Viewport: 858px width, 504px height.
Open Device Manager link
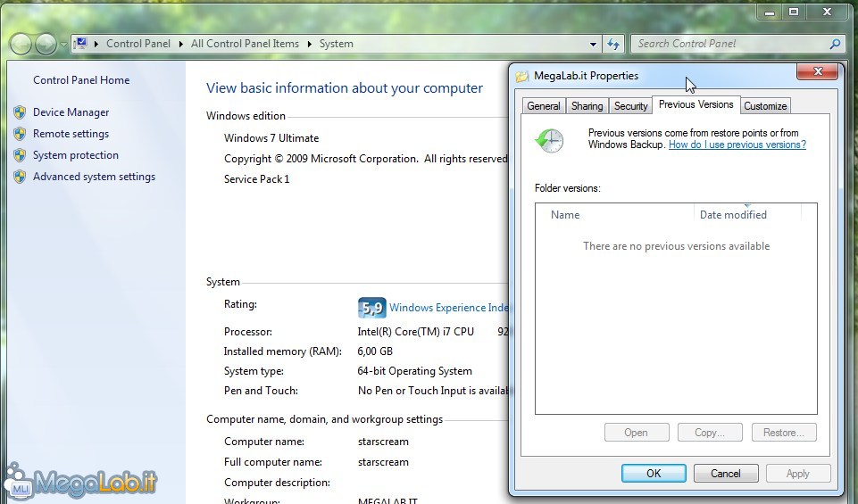click(71, 112)
